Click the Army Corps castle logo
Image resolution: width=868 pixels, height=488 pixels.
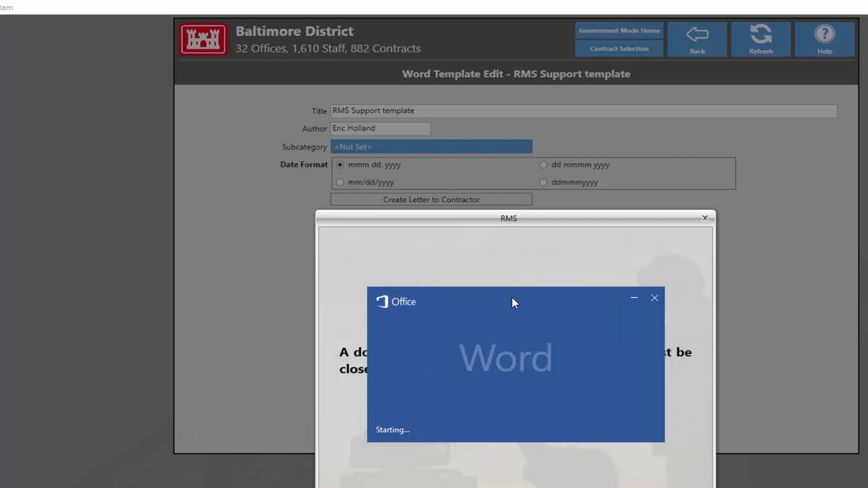pyautogui.click(x=203, y=39)
